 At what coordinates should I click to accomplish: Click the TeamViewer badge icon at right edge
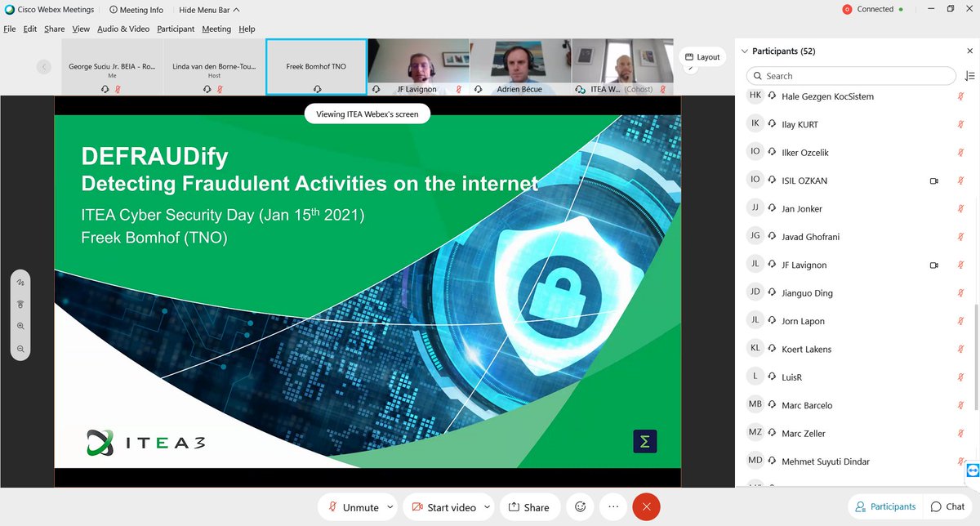[972, 471]
